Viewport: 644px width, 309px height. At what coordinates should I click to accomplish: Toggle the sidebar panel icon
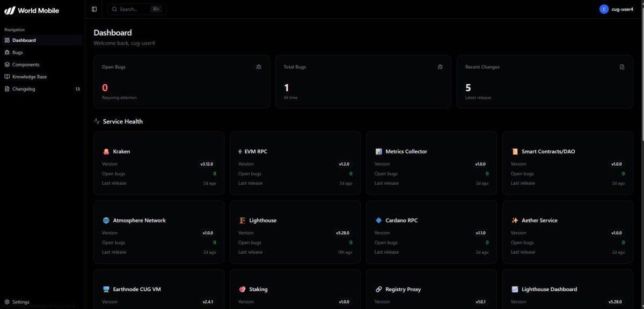94,9
